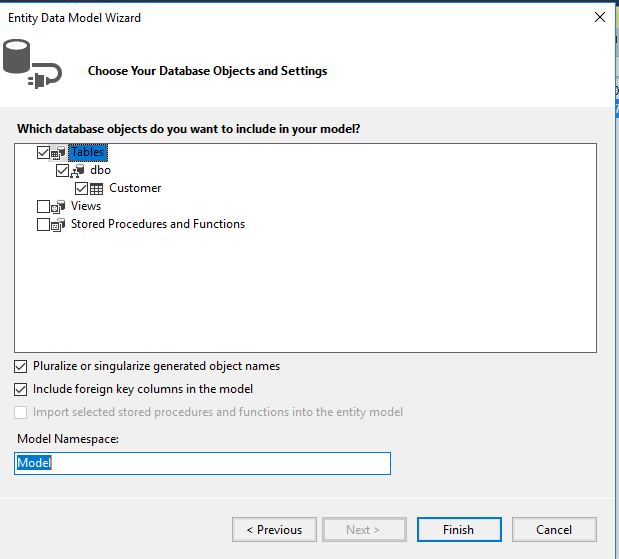Click the Tables node icon
The height and width of the screenshot is (559, 619).
pyautogui.click(x=58, y=153)
